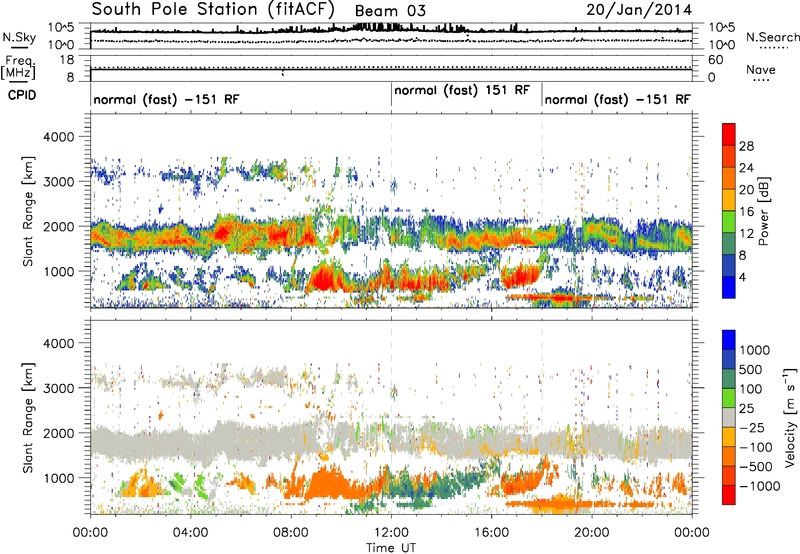Click the date '20/Jan/2014'
Screen dimensions: 800x554
639,10
